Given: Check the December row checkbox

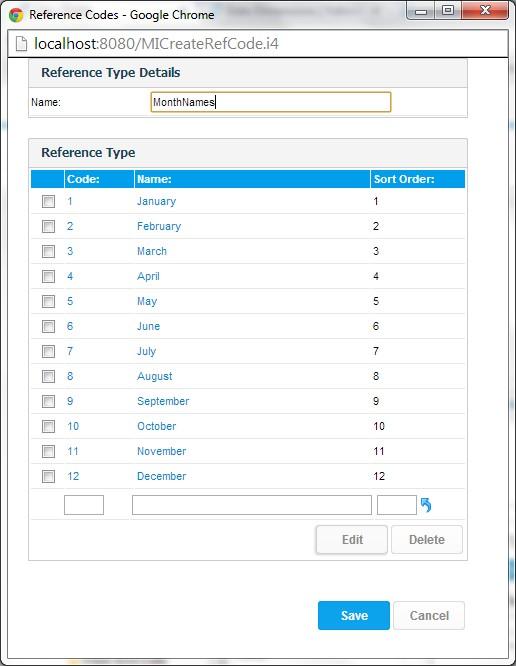Looking at the screenshot, I should [x=48, y=476].
